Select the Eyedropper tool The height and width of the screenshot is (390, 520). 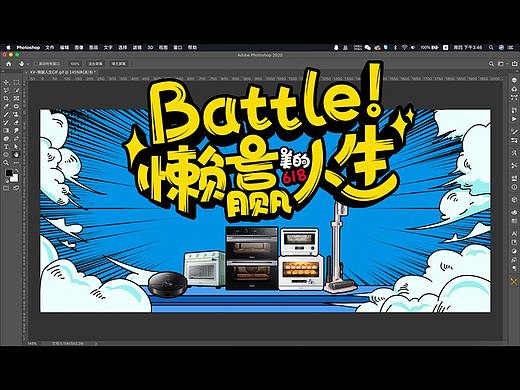(x=6, y=106)
